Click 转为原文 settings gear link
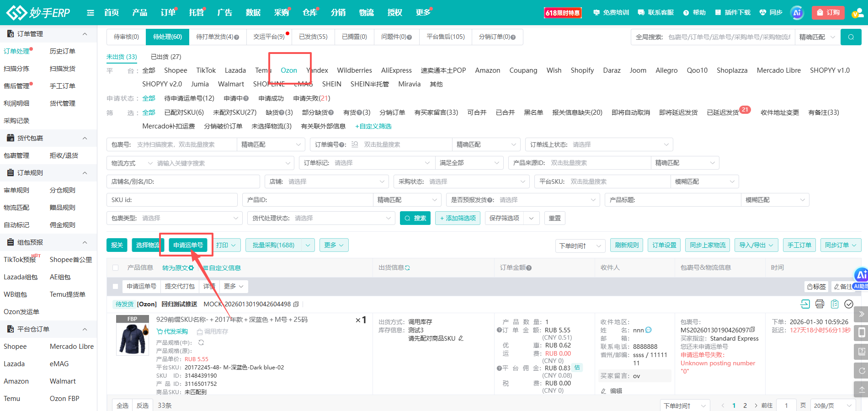This screenshot has width=868, height=411. (178, 268)
